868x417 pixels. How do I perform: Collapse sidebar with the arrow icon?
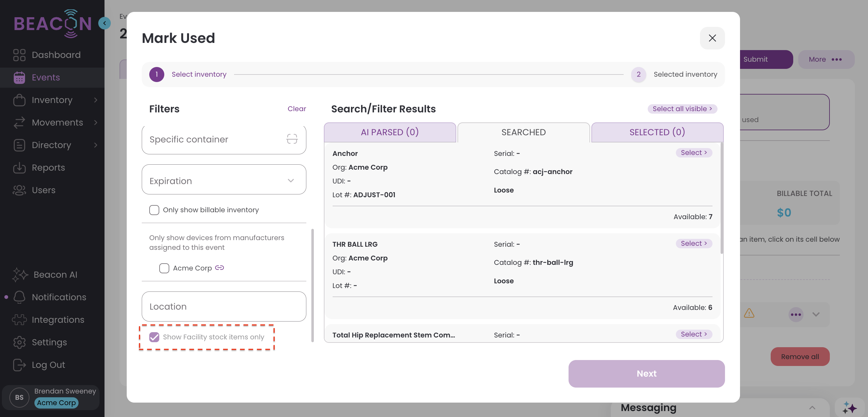(105, 23)
